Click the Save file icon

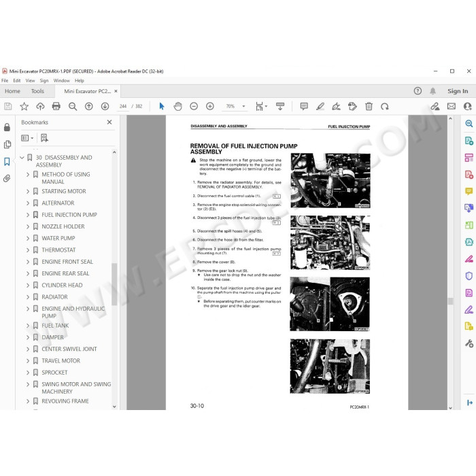tap(8, 106)
